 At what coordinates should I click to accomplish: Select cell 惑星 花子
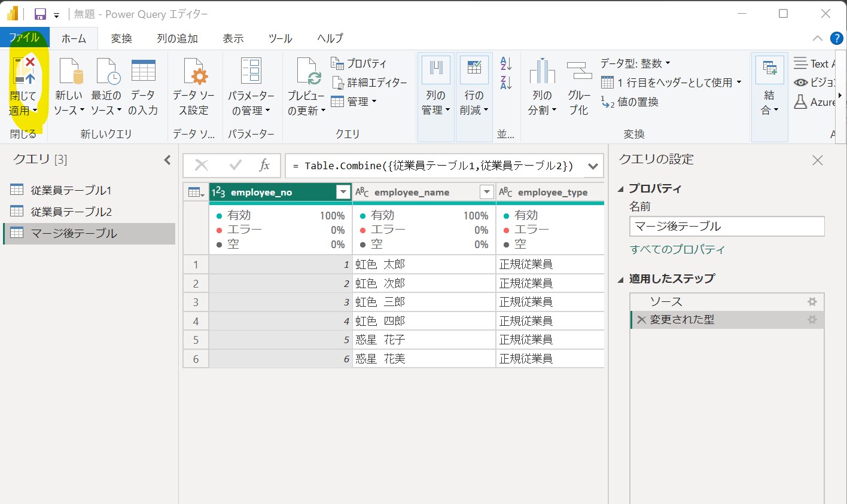coord(424,340)
